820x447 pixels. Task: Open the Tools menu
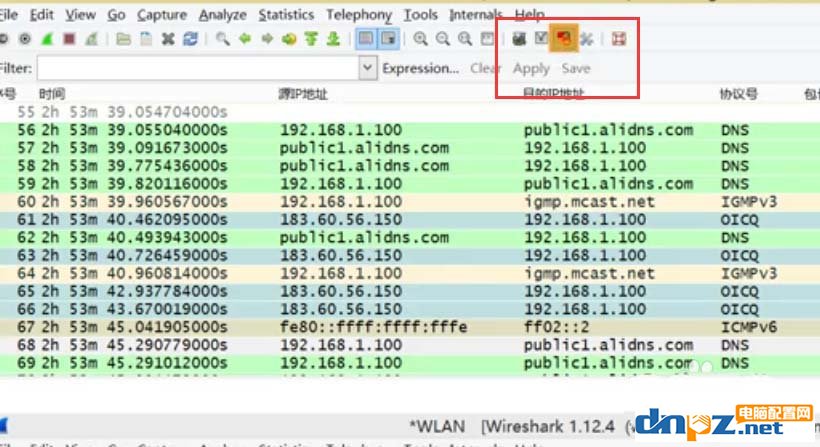click(420, 15)
